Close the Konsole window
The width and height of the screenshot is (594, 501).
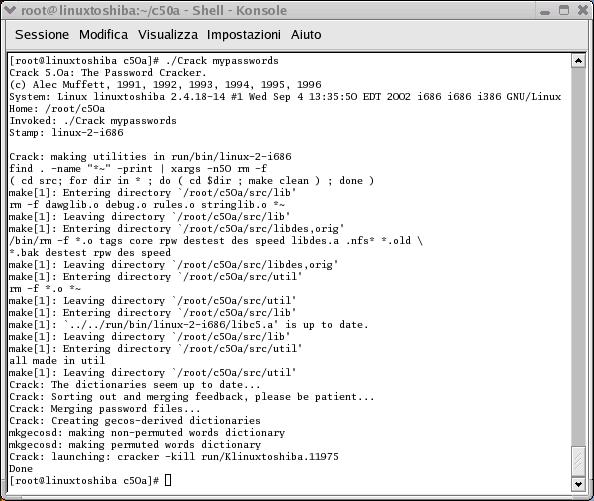583,10
